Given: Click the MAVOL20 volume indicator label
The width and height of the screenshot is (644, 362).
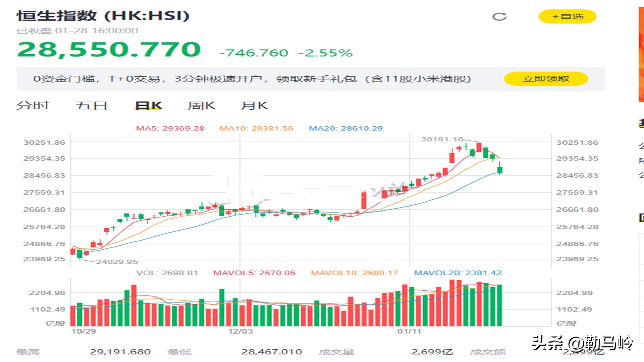Looking at the screenshot, I should pos(458,273).
